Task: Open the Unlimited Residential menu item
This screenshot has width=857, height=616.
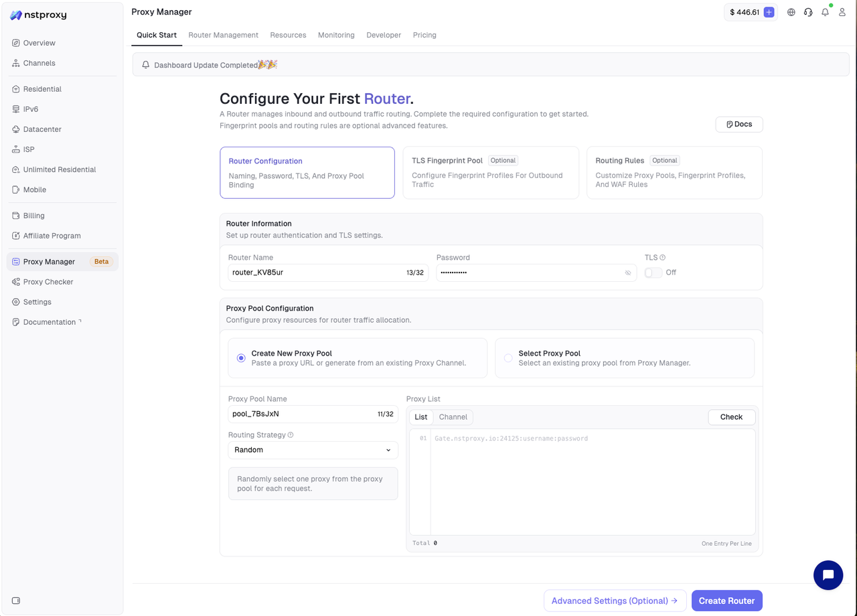Action: tap(62, 169)
